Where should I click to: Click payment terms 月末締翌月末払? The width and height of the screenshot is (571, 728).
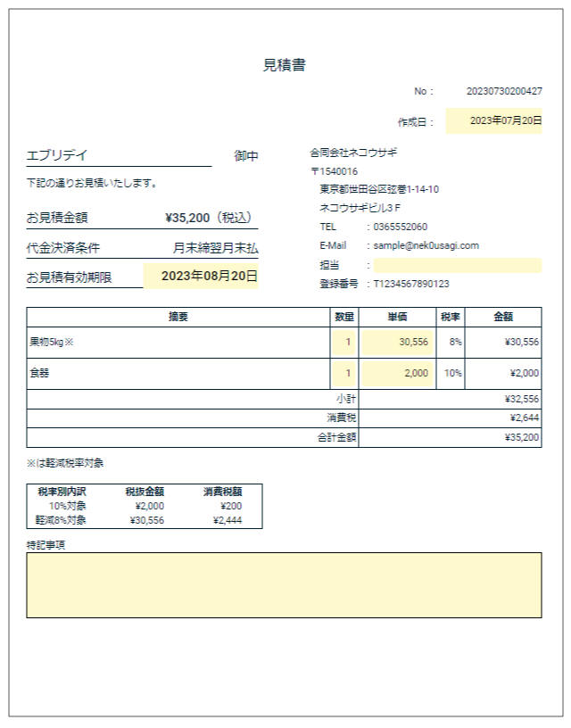point(215,248)
